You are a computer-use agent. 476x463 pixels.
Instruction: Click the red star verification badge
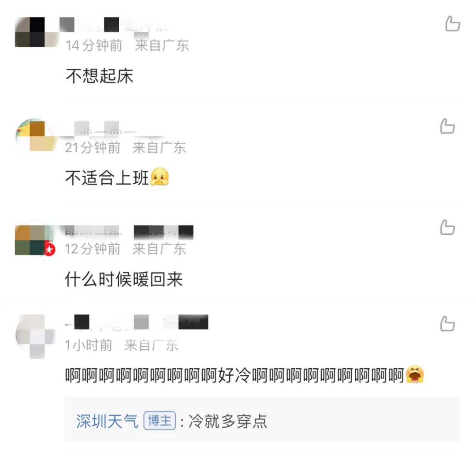coord(49,250)
